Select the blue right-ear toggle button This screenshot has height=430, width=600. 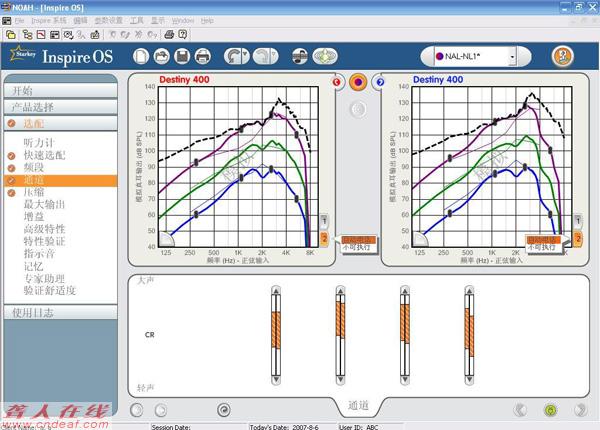click(380, 82)
